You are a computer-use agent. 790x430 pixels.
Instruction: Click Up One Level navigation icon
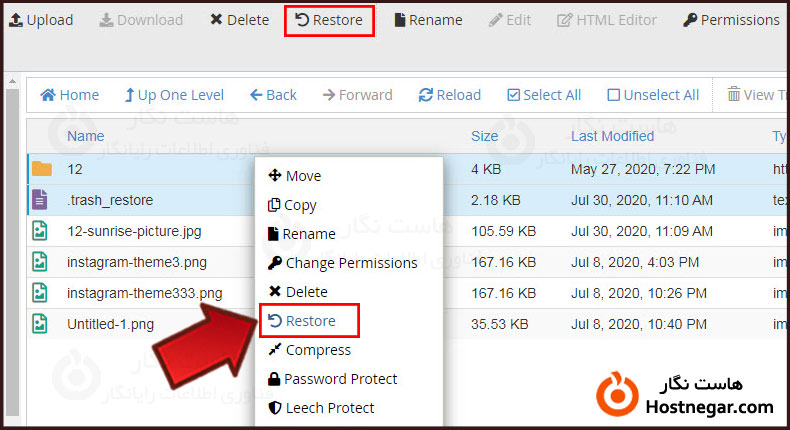click(x=129, y=95)
